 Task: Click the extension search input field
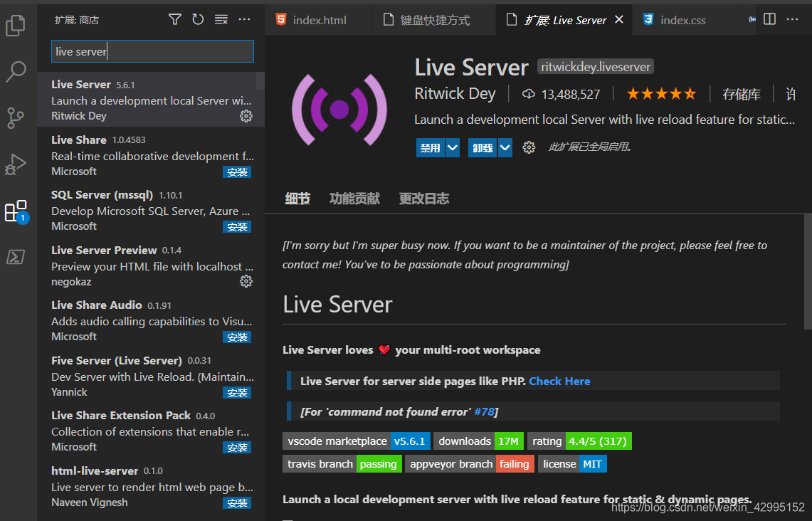[152, 51]
